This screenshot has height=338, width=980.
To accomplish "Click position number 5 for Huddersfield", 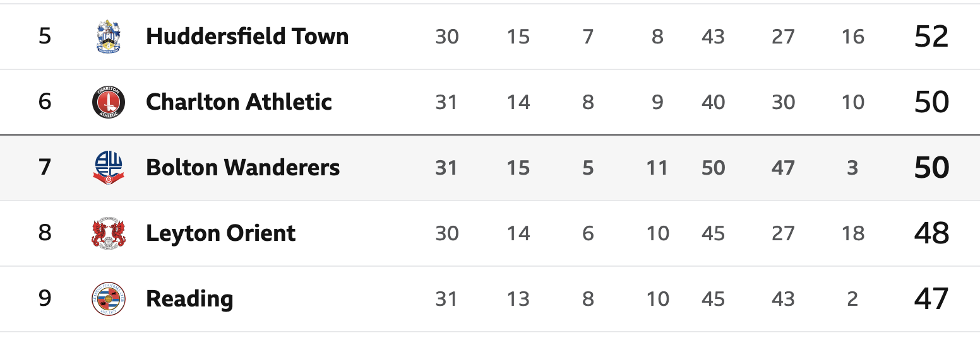I will click(45, 37).
